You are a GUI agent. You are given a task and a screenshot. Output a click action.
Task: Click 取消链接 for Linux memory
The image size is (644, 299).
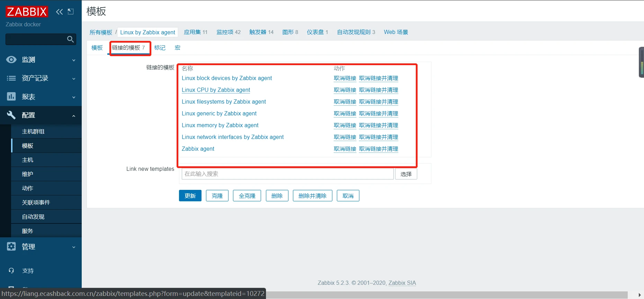pos(345,125)
